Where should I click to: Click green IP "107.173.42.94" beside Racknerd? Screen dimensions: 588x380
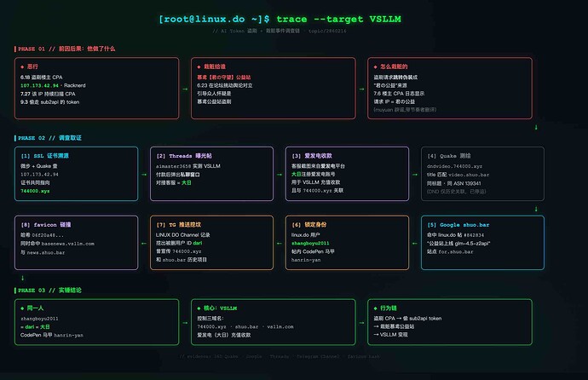tap(39, 85)
